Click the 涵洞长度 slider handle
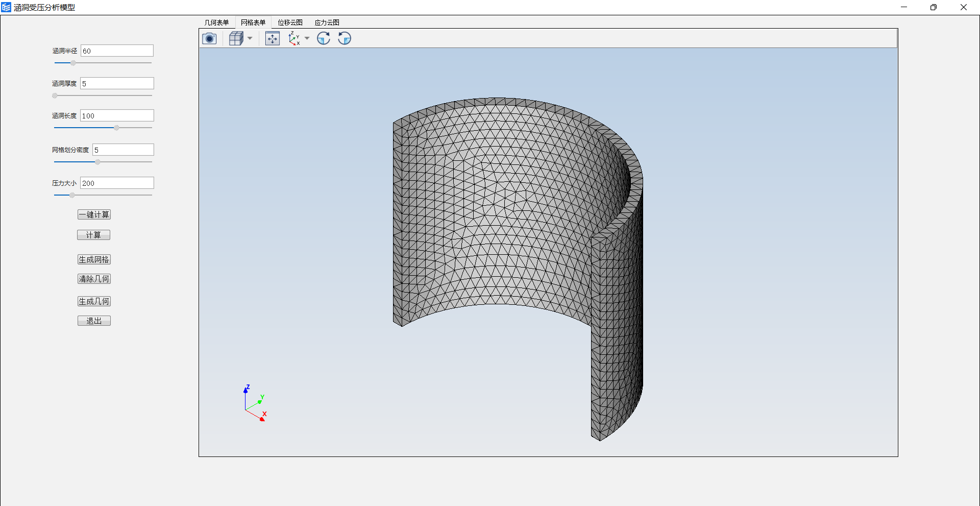This screenshot has width=980, height=506. click(116, 128)
